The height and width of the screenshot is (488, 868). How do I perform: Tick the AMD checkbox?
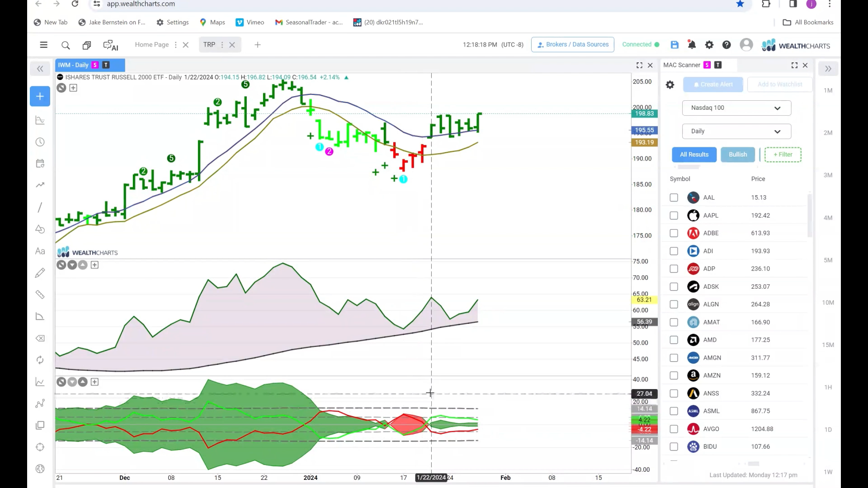click(x=674, y=340)
